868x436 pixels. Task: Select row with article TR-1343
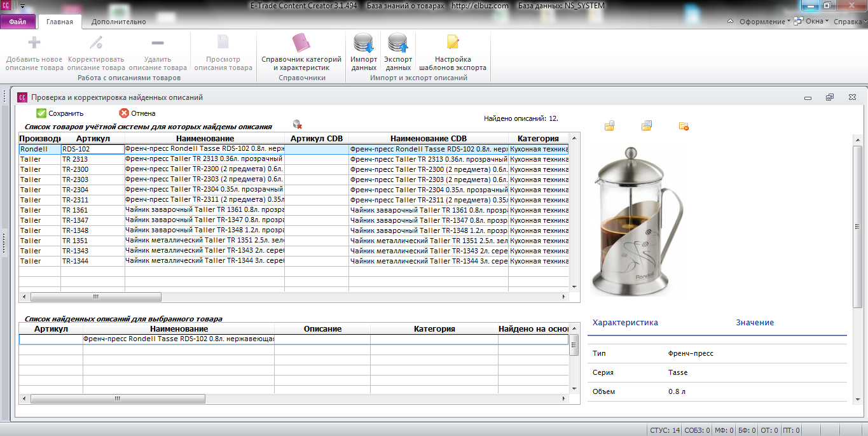click(x=293, y=251)
